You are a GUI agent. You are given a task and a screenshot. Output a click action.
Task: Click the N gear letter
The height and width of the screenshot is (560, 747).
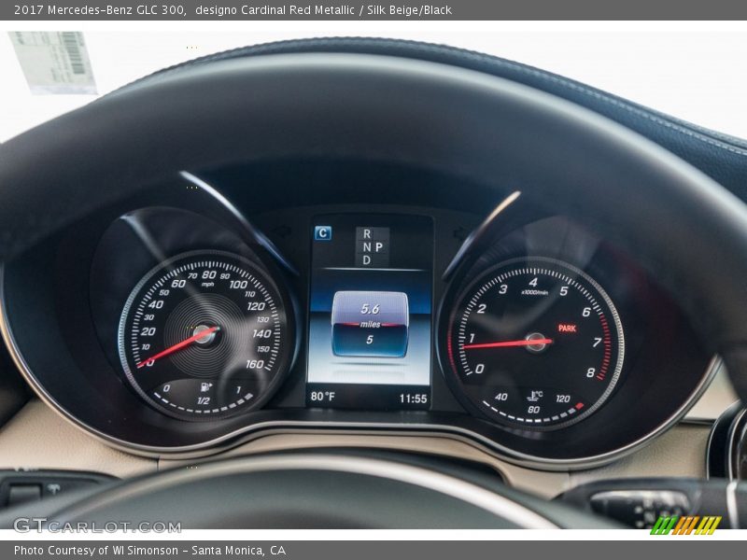[x=366, y=247]
